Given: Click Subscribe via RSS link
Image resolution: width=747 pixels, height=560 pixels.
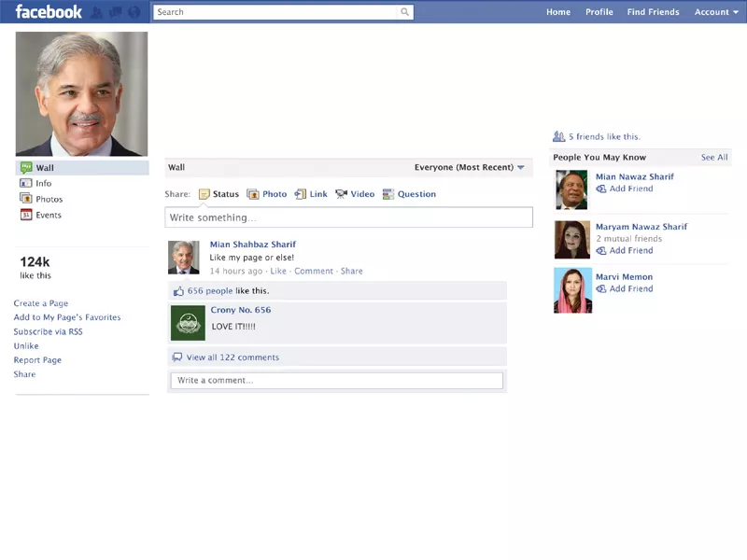Looking at the screenshot, I should [49, 331].
